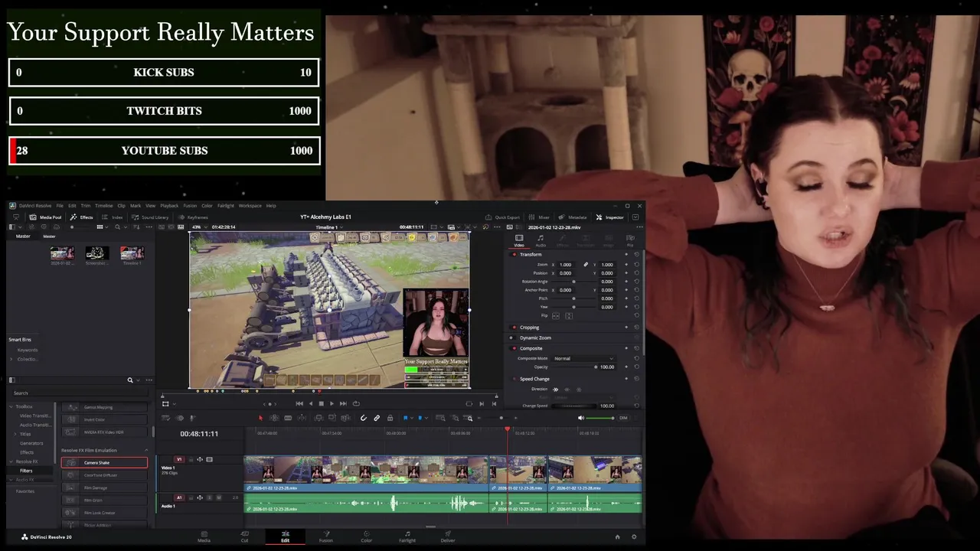Toggle timeline position lock icon
The width and height of the screenshot is (980, 551).
[x=390, y=418]
